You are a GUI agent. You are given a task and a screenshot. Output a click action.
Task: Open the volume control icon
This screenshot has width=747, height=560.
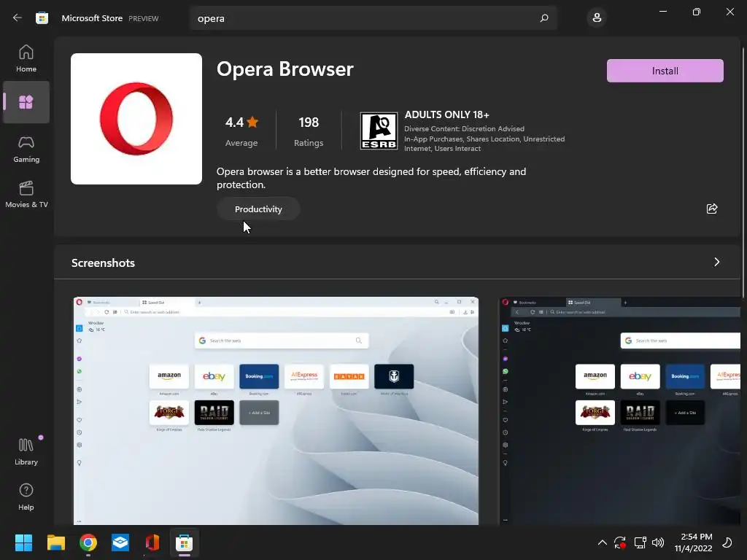(658, 542)
